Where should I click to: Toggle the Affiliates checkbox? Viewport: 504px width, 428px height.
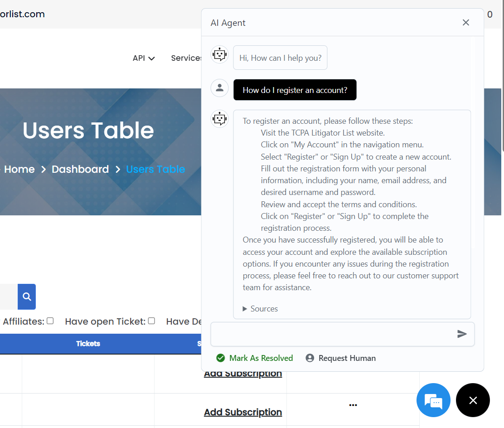[x=50, y=321]
